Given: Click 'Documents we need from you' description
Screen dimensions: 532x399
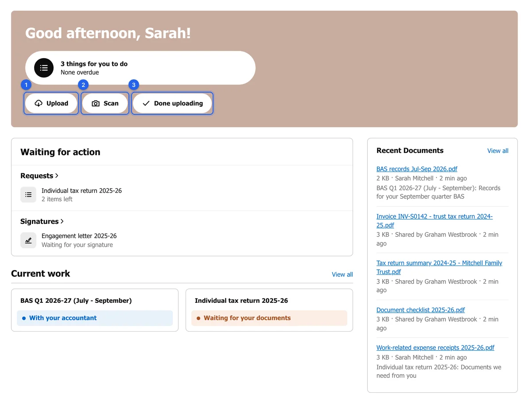Looking at the screenshot, I should [439, 372].
